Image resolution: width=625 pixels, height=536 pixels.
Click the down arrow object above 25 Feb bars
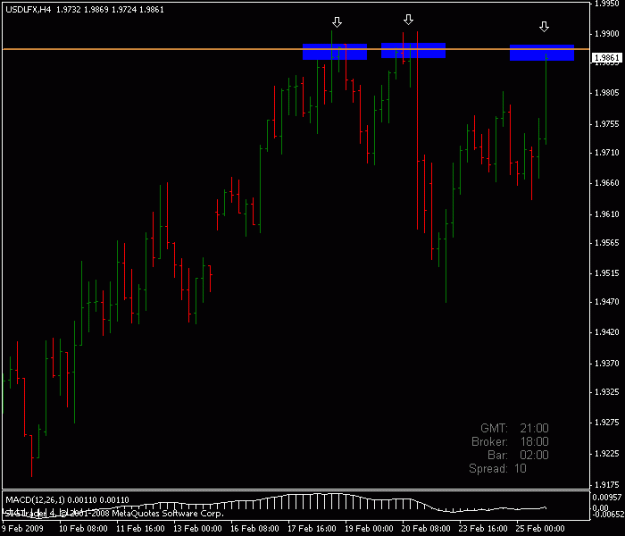coord(544,27)
